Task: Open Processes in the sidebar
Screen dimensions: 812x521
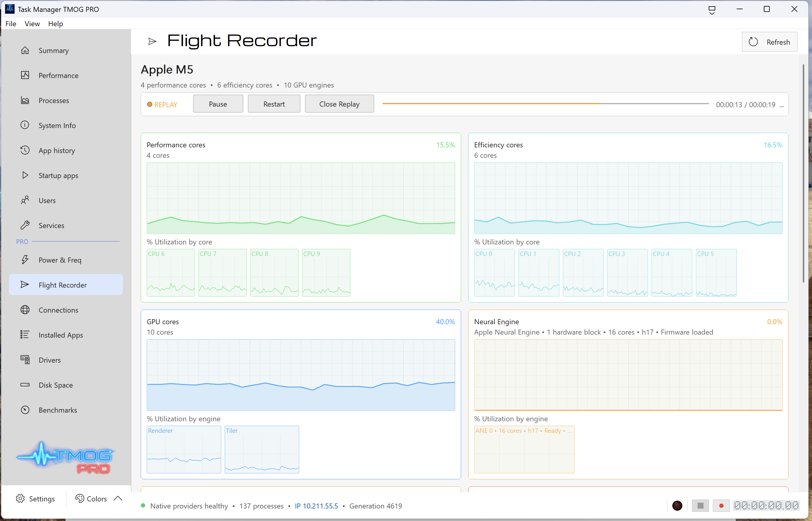Action: click(65, 101)
